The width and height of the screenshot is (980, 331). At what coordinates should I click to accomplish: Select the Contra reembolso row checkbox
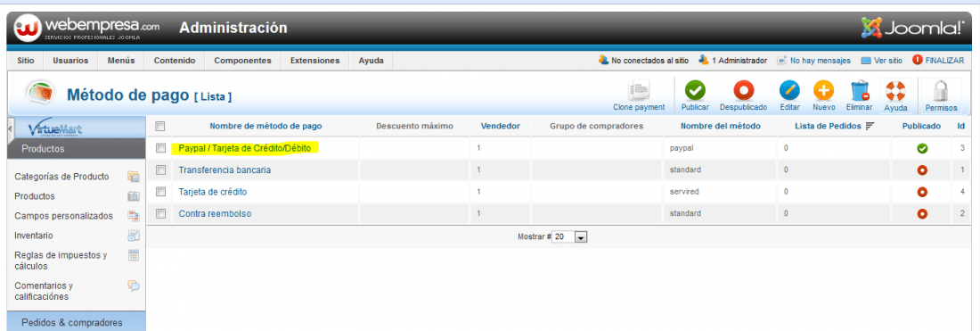pos(160,213)
